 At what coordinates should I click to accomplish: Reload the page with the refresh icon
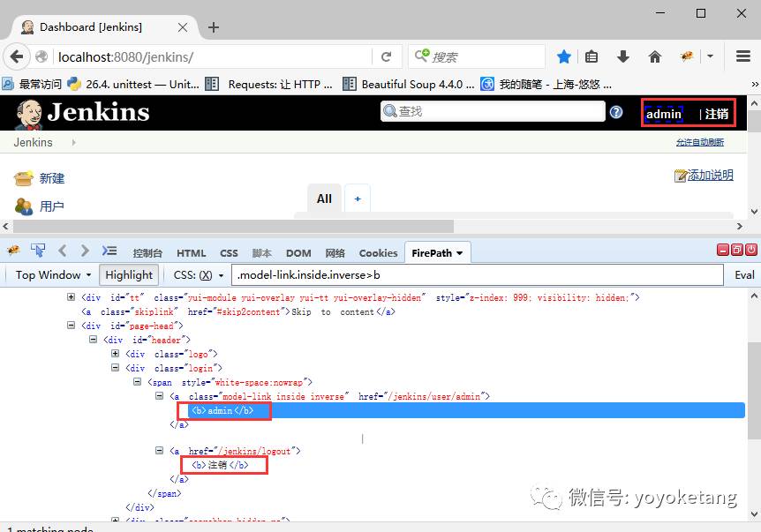click(x=387, y=56)
